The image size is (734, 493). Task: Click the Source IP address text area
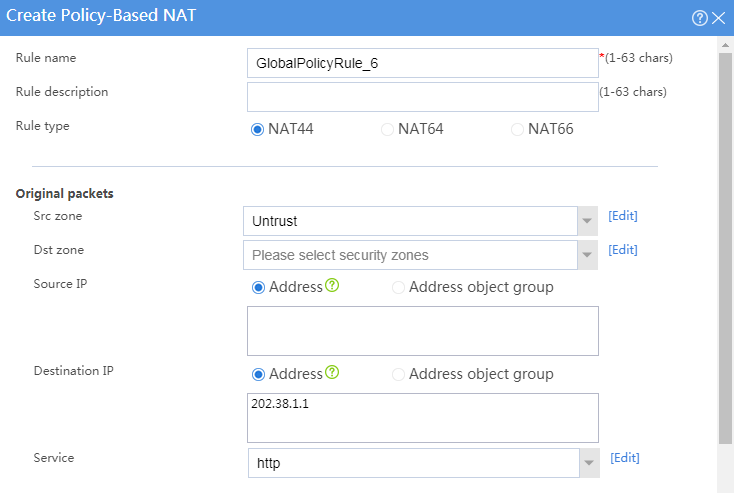click(423, 331)
